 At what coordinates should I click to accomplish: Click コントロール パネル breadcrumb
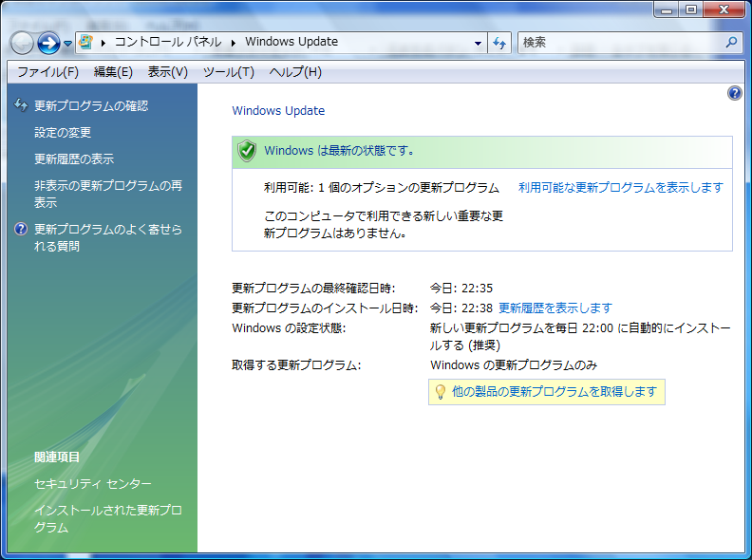(x=168, y=42)
